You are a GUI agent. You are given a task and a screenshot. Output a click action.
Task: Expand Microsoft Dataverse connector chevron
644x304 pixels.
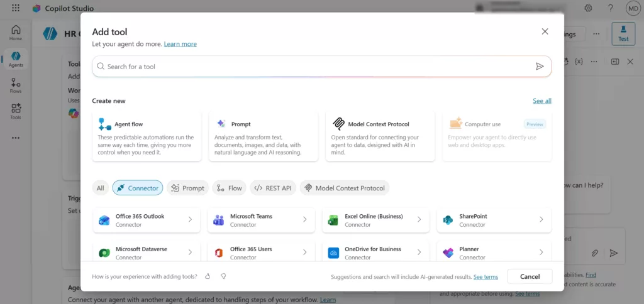pyautogui.click(x=190, y=252)
